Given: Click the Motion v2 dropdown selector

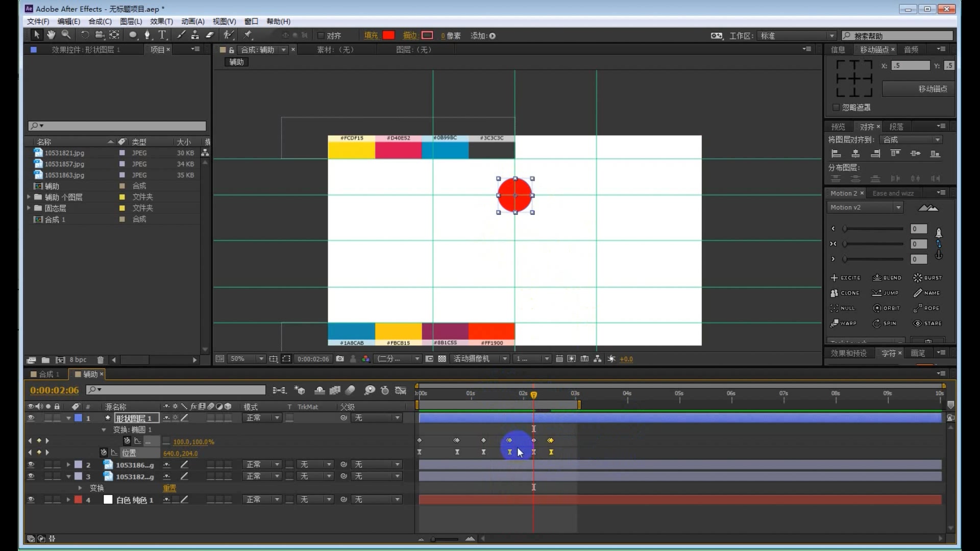Looking at the screenshot, I should (864, 207).
